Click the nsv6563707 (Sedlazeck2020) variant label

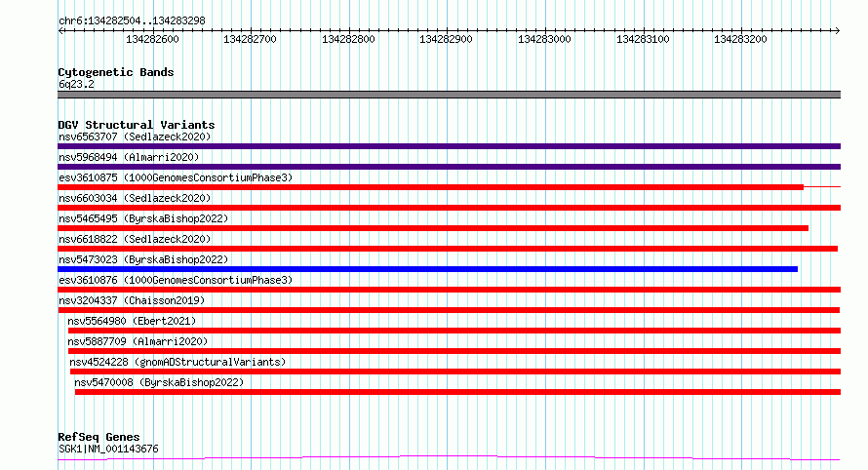click(135, 137)
